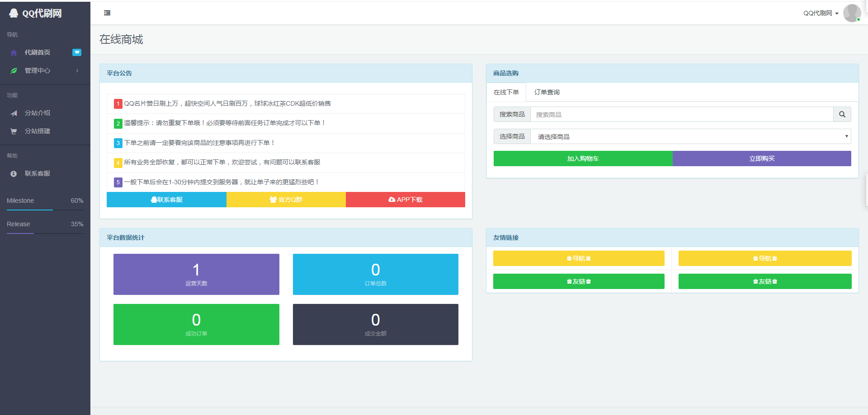The image size is (868, 415).
Task: Click the info icon beside 联系客服 in sidebar
Action: (14, 174)
